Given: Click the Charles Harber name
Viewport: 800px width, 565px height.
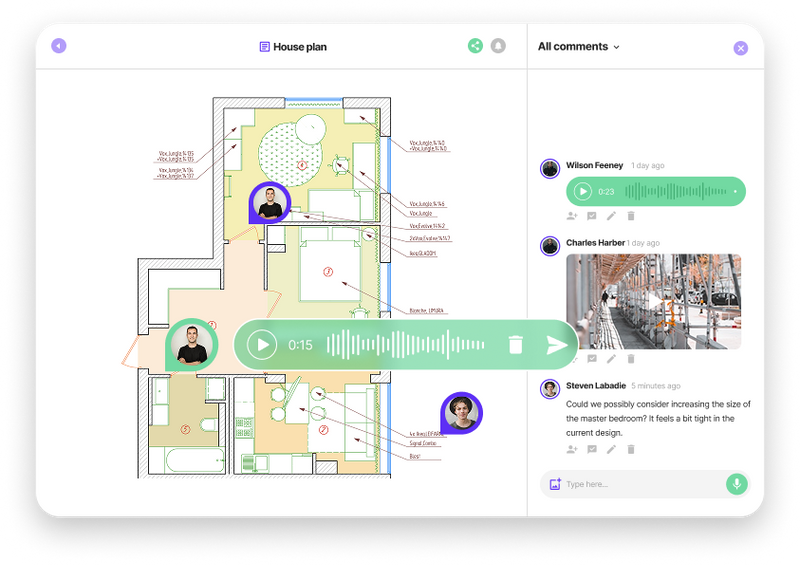Looking at the screenshot, I should [595, 243].
